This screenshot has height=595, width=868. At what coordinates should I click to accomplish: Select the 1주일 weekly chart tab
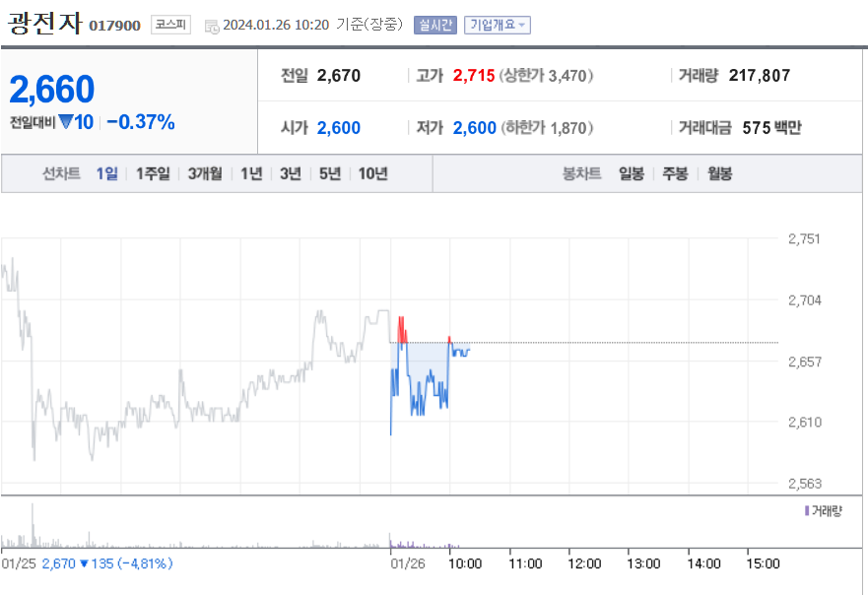[x=152, y=172]
